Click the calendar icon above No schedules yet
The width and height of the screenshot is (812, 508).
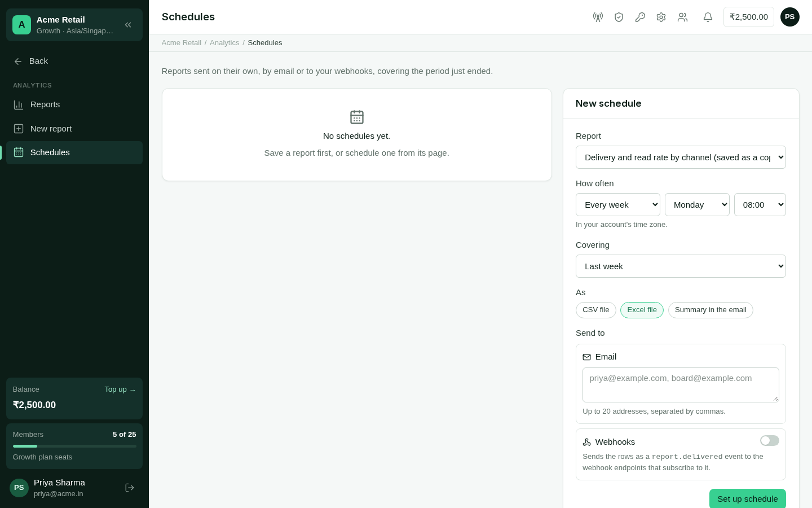click(357, 117)
